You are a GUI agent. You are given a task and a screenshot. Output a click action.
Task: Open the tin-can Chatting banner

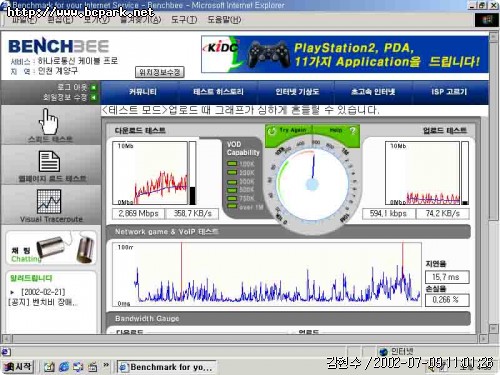(51, 248)
